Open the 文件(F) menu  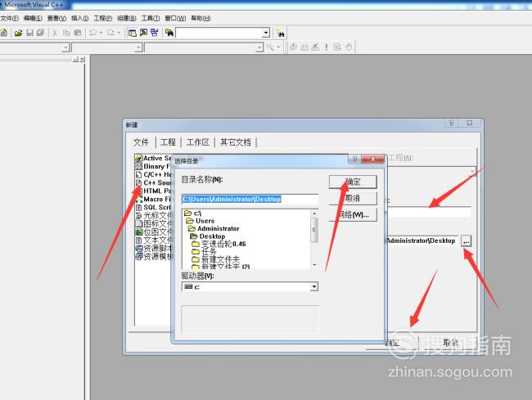(10, 18)
